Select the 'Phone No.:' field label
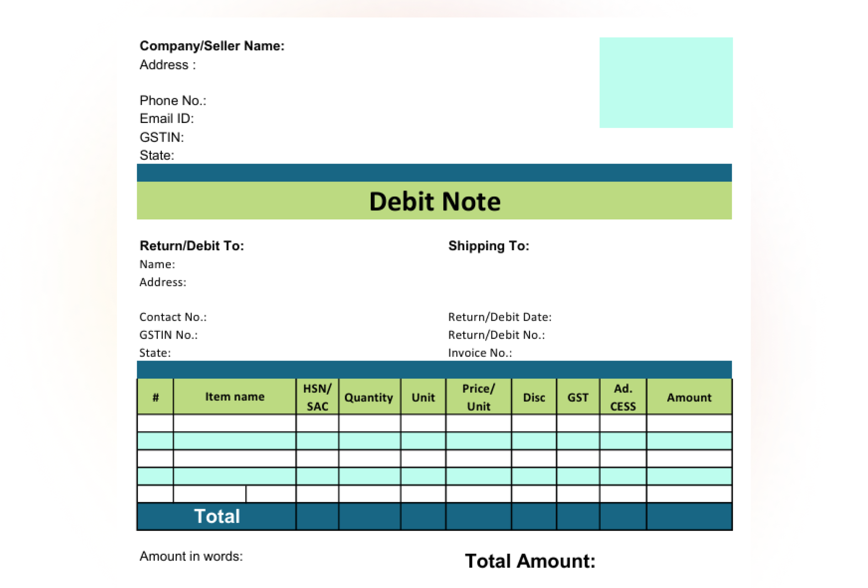 click(172, 101)
